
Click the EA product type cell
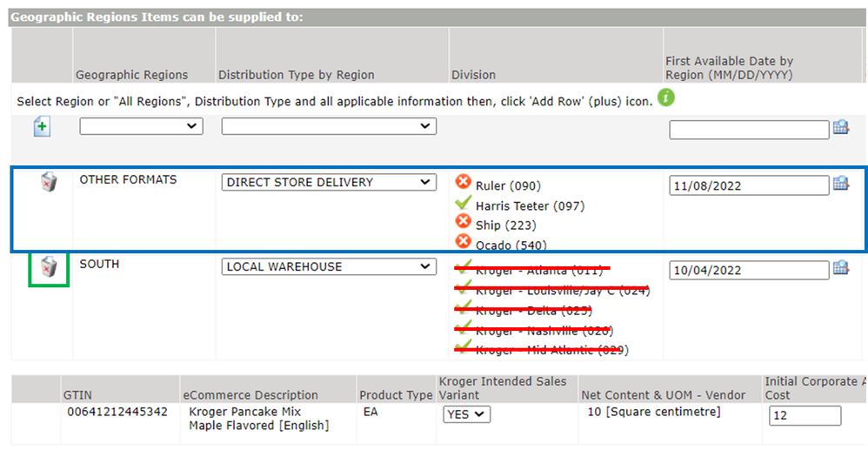point(371,412)
